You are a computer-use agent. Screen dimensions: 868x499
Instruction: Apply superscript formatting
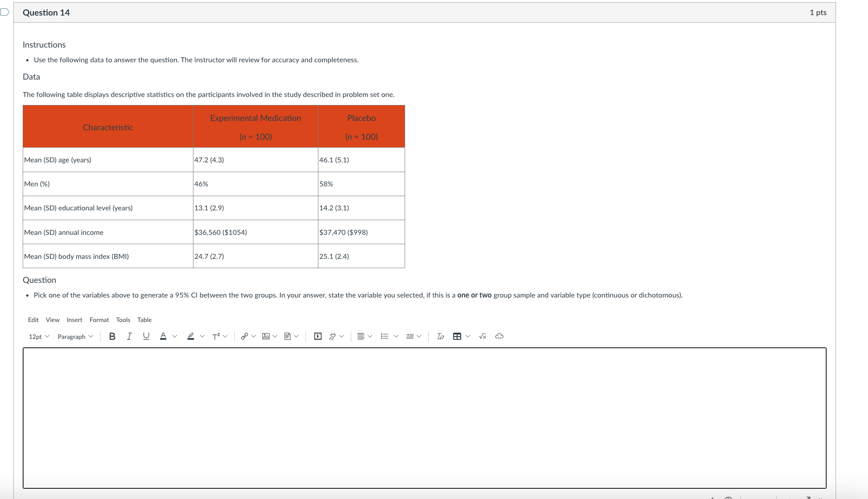coord(216,336)
